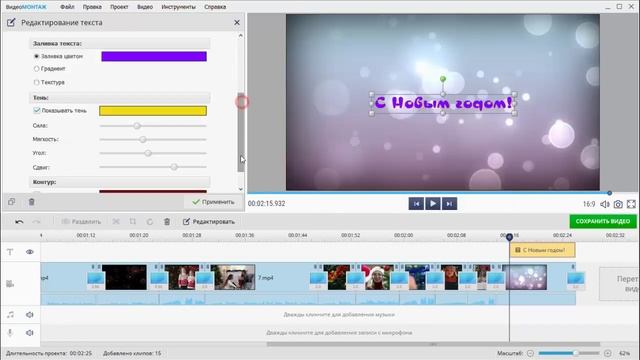Viewport: 640px width, 360px height.
Task: Click the Редактировать button
Action: [x=209, y=222]
